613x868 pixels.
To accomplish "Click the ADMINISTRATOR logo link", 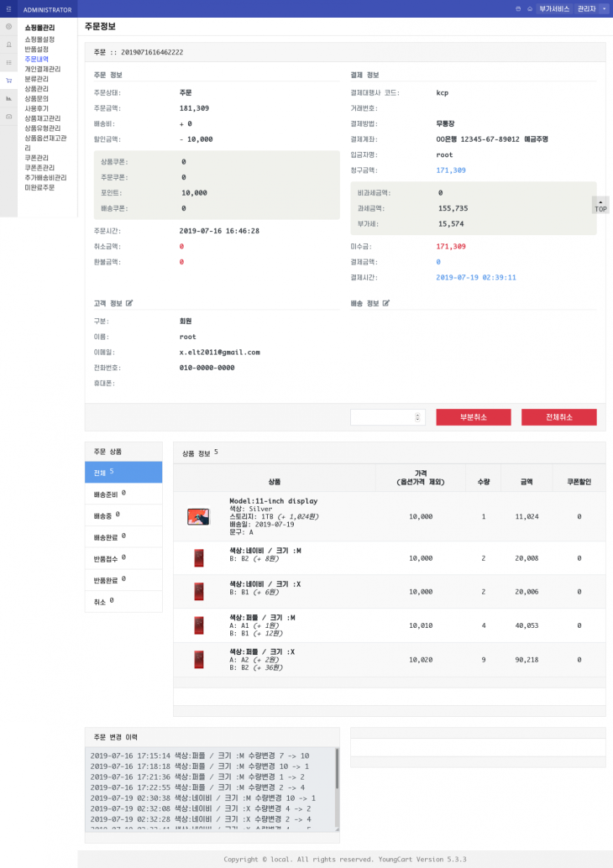I will click(47, 9).
